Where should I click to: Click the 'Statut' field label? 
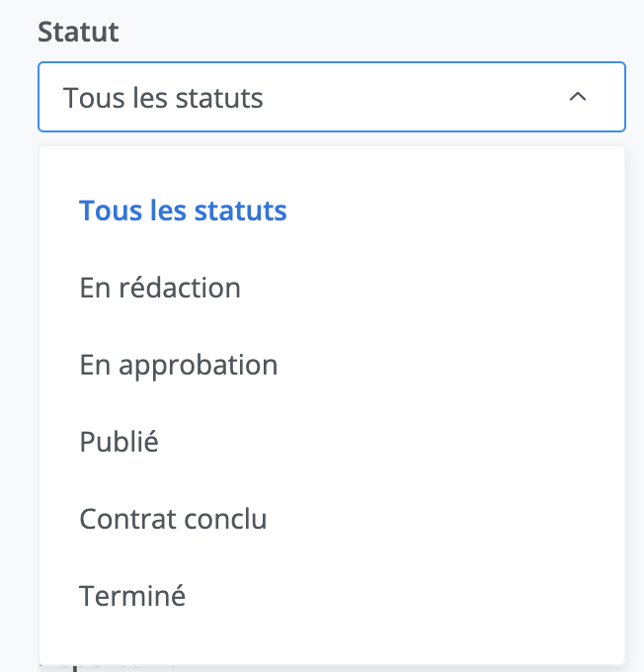78,32
